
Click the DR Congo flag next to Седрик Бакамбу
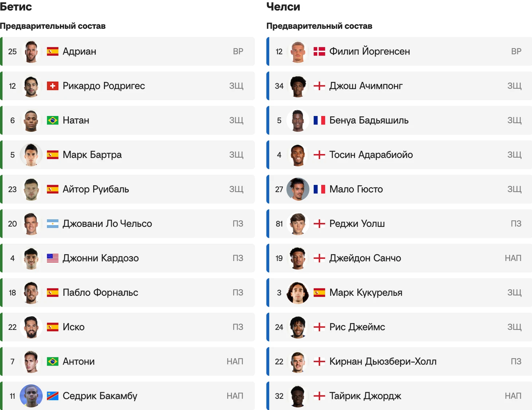coord(52,396)
